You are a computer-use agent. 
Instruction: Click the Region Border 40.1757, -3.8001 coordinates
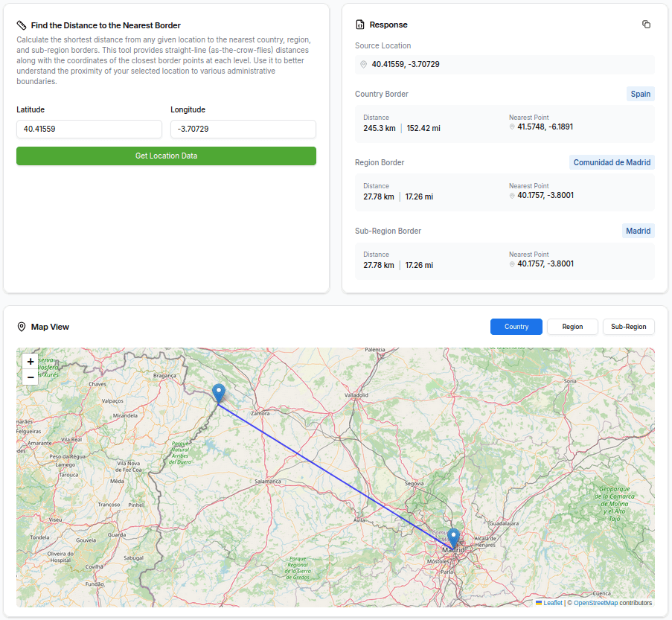click(x=545, y=196)
